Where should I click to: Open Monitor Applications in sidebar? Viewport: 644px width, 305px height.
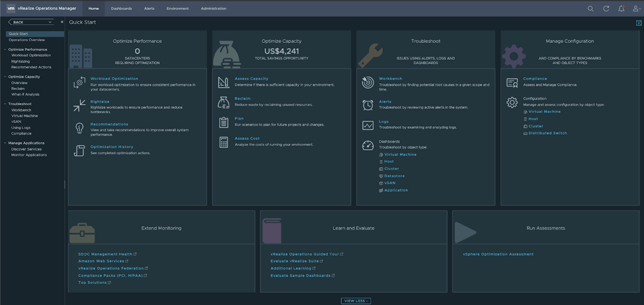tap(29, 155)
